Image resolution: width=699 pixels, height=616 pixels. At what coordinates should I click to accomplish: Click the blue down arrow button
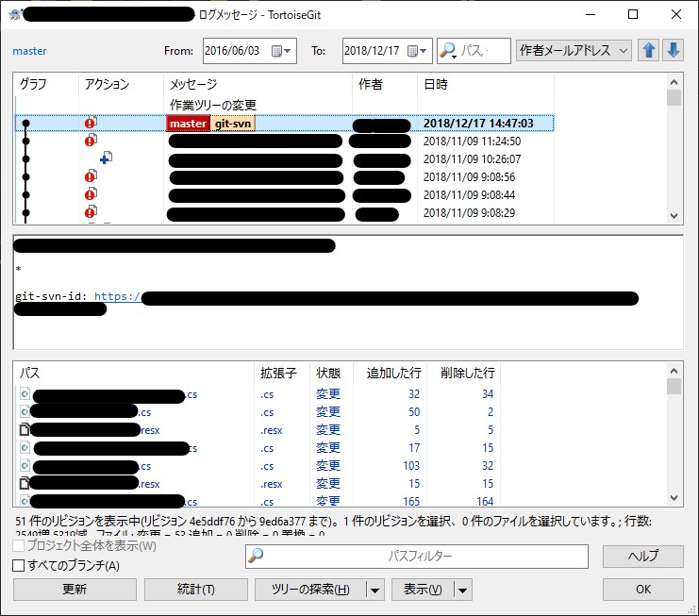673,50
